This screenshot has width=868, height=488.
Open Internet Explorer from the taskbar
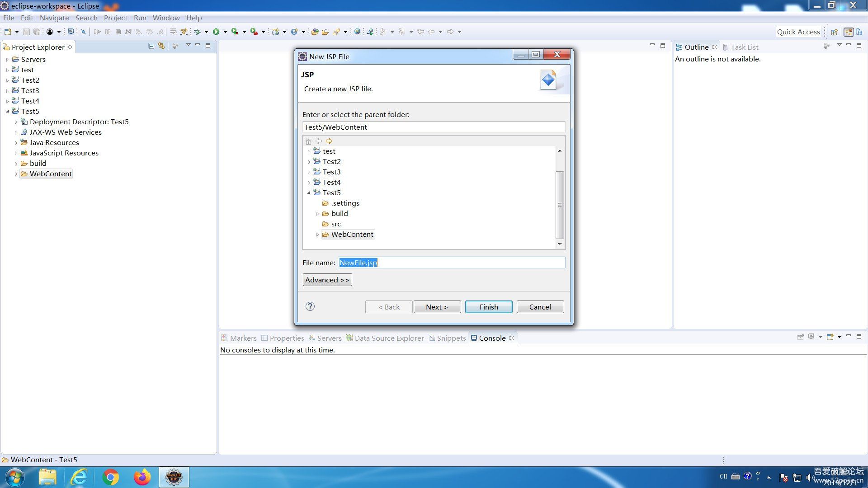(x=79, y=477)
